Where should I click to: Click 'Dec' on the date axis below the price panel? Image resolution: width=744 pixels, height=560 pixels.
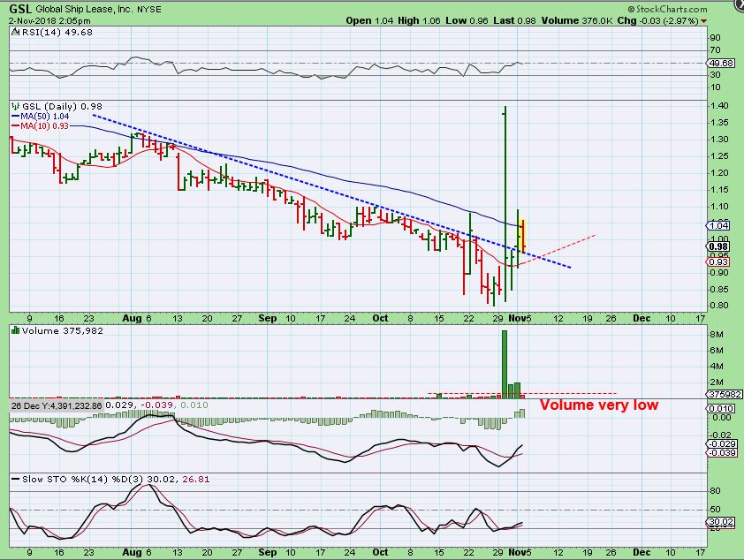642,319
